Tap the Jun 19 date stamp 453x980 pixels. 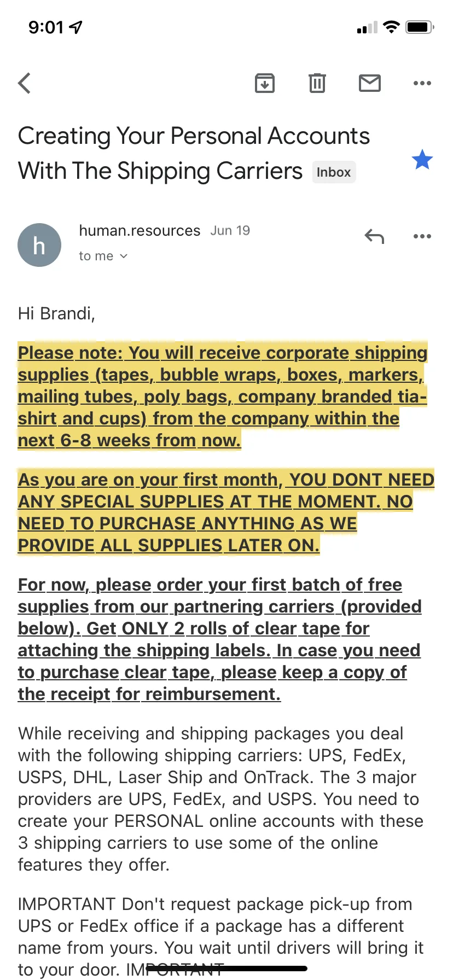pos(230,231)
